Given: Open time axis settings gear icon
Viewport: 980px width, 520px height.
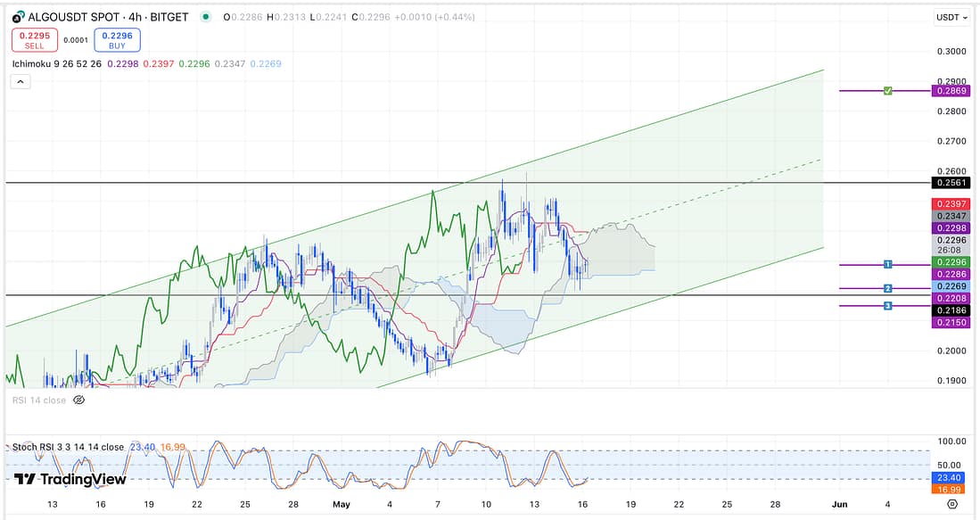Looking at the screenshot, I should pyautogui.click(x=951, y=504).
